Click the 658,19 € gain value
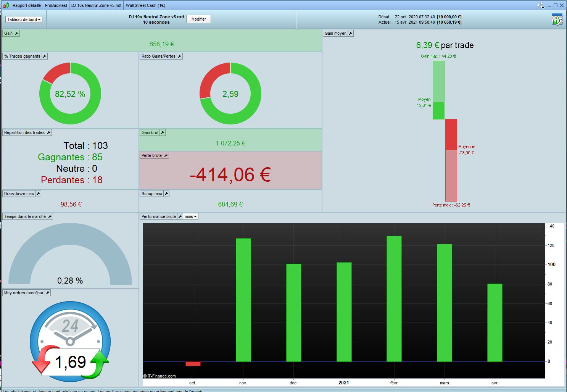The width and height of the screenshot is (567, 392). tap(162, 44)
